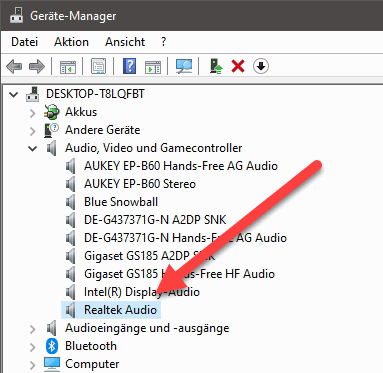Click the down-arrow disable device icon
383x373 pixels.
pyautogui.click(x=261, y=66)
